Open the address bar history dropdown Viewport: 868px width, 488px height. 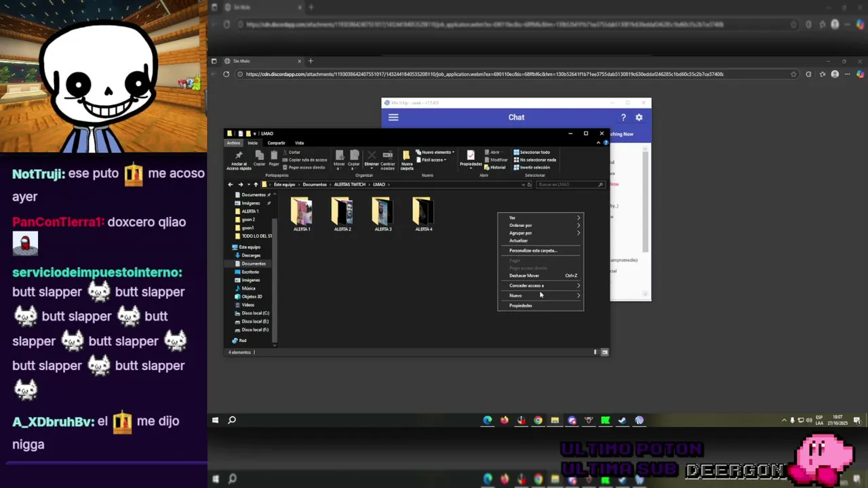click(523, 184)
